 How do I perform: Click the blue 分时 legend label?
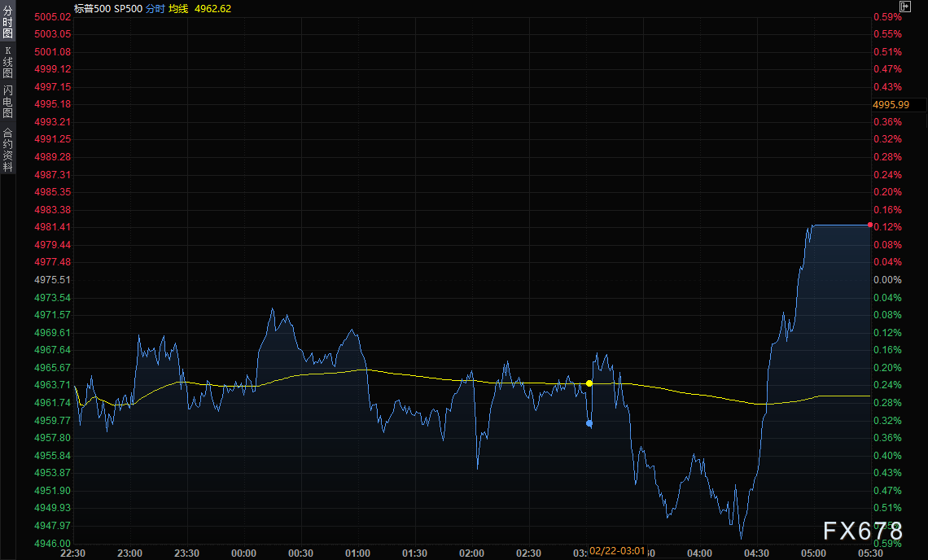click(155, 8)
